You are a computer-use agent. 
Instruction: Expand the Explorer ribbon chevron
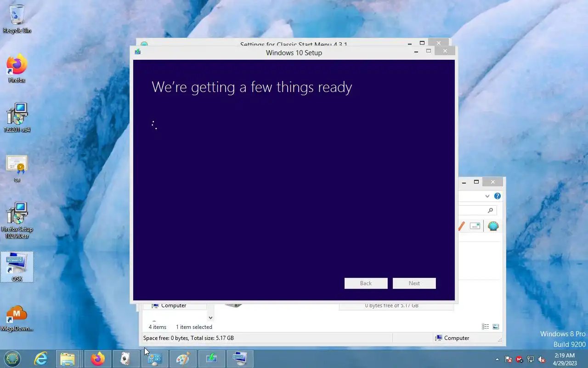[x=487, y=196]
